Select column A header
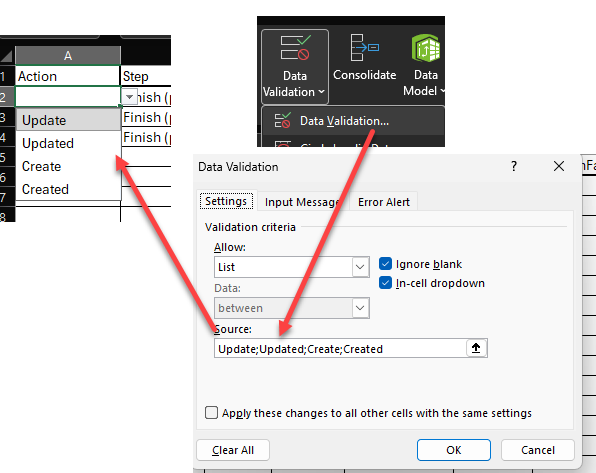Viewport: 596px width, 473px height. tap(68, 56)
